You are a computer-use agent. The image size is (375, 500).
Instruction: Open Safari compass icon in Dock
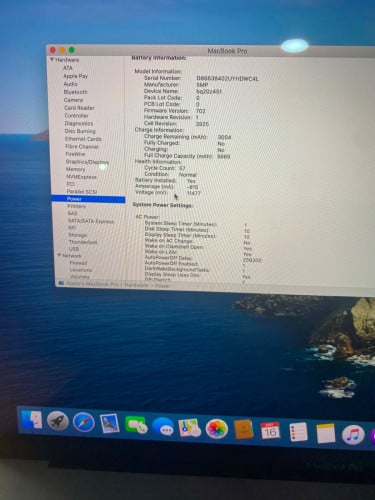[83, 423]
